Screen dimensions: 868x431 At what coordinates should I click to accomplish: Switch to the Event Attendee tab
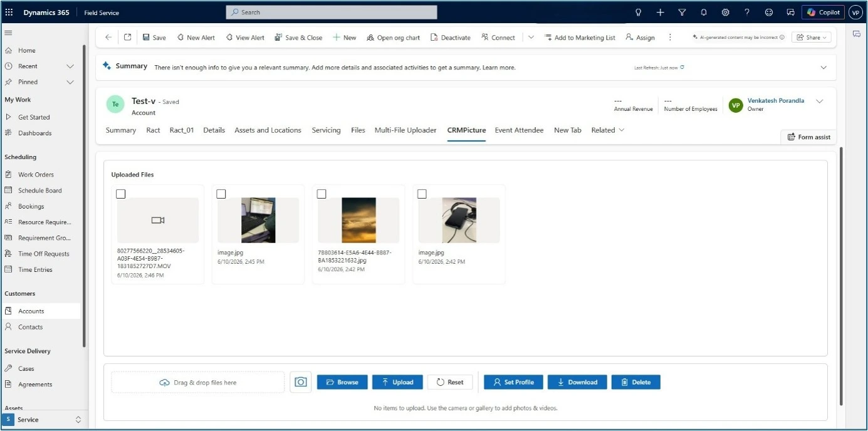(519, 130)
